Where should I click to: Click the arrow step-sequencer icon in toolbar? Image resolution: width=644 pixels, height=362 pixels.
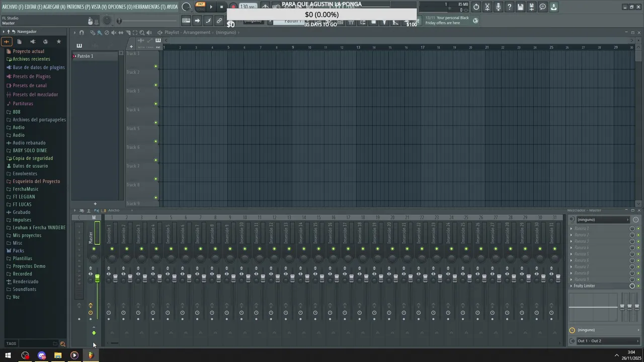[197, 21]
